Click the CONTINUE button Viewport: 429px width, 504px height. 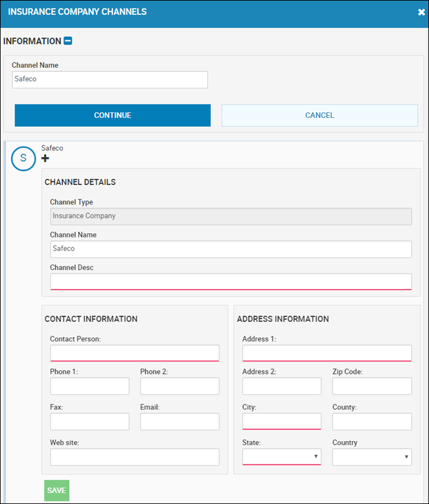pyautogui.click(x=112, y=115)
